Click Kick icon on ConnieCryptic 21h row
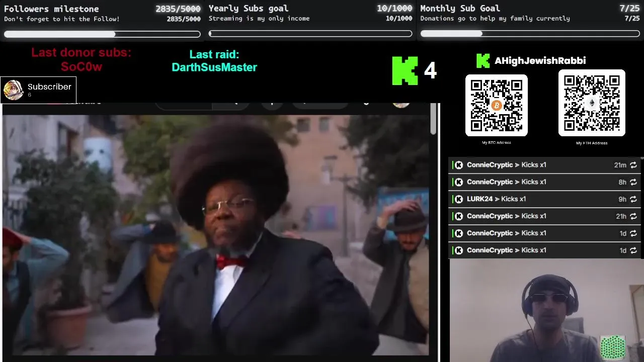The width and height of the screenshot is (644, 362). tap(459, 216)
